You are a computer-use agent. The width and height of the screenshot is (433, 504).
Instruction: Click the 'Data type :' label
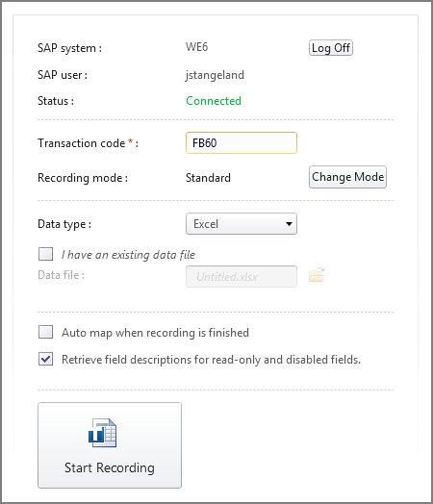pos(64,224)
